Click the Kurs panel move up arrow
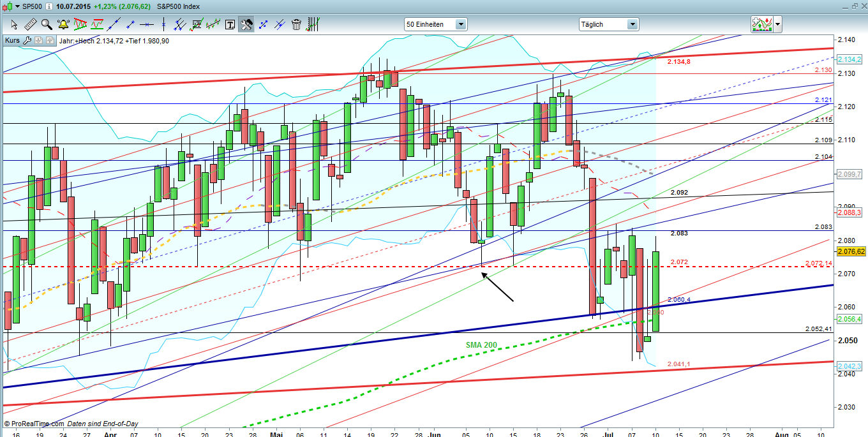 (x=49, y=41)
